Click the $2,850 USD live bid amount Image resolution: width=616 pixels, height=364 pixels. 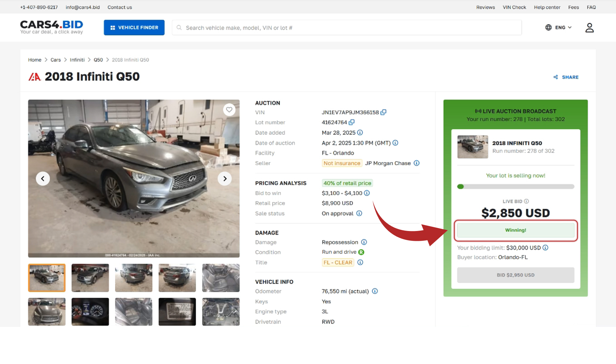(x=516, y=213)
